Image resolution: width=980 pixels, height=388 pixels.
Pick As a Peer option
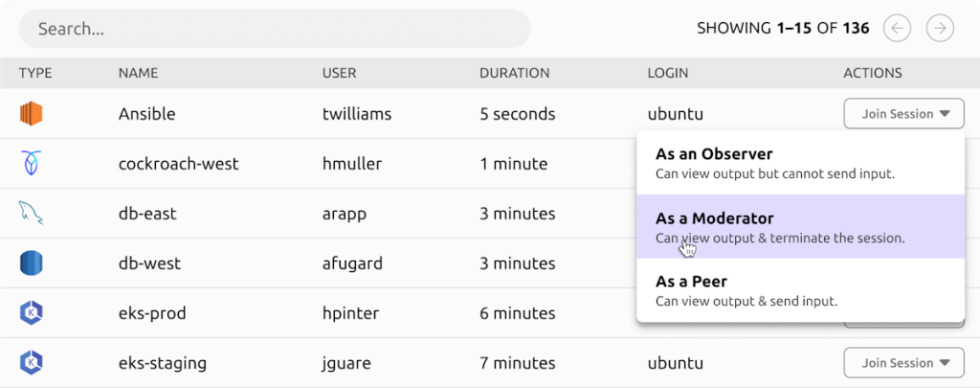tap(801, 289)
